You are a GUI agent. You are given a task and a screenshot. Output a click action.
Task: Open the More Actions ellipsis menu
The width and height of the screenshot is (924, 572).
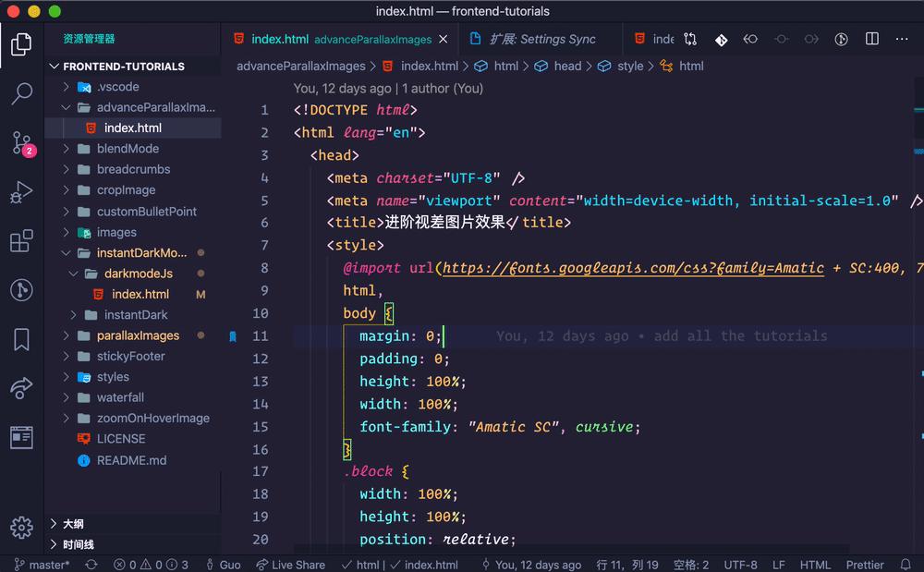pos(902,39)
